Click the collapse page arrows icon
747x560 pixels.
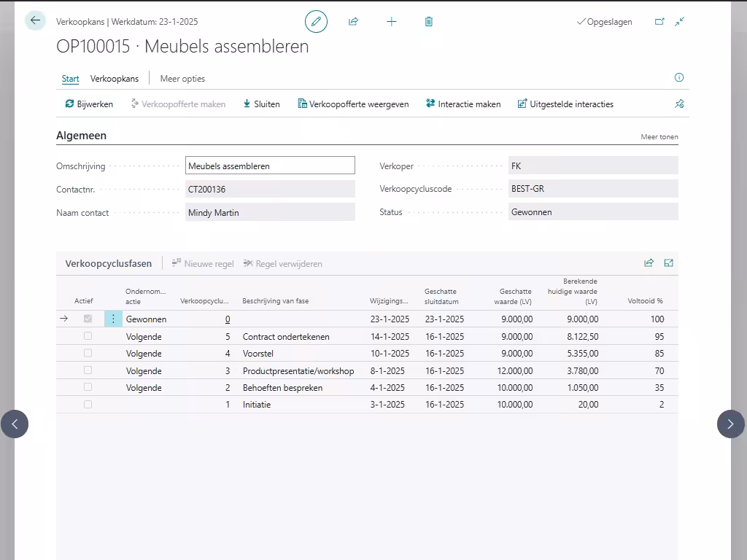(680, 22)
